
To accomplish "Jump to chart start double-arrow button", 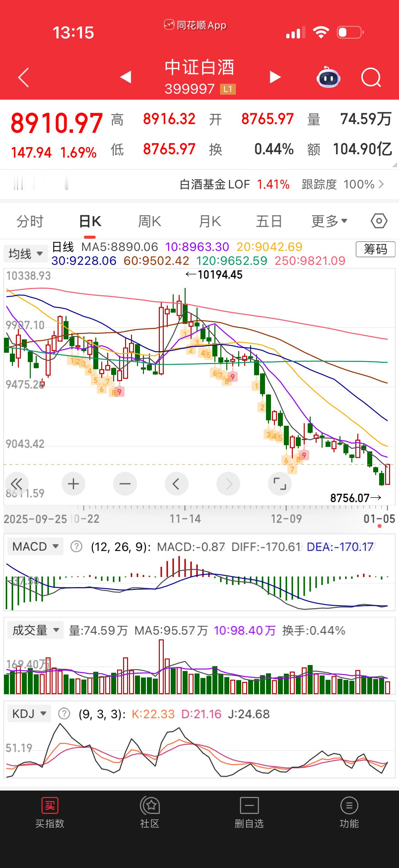I will (x=16, y=484).
